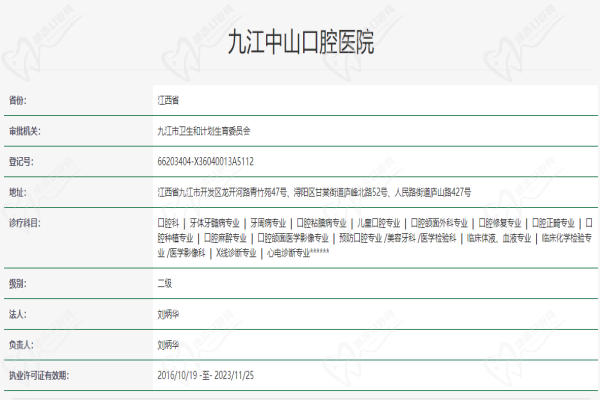Click 口腔科 in the department list

click(168, 223)
